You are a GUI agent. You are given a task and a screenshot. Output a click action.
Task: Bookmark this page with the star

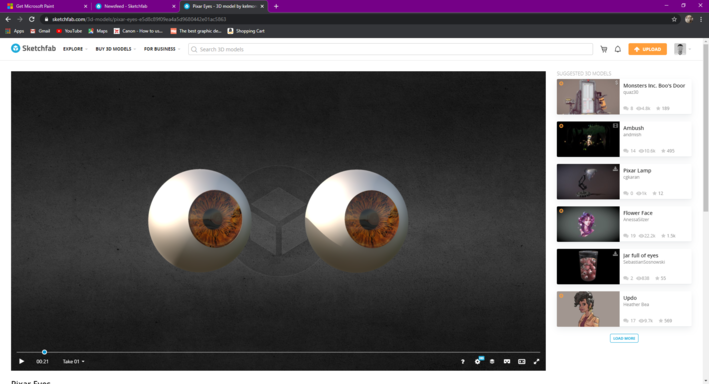click(x=674, y=19)
